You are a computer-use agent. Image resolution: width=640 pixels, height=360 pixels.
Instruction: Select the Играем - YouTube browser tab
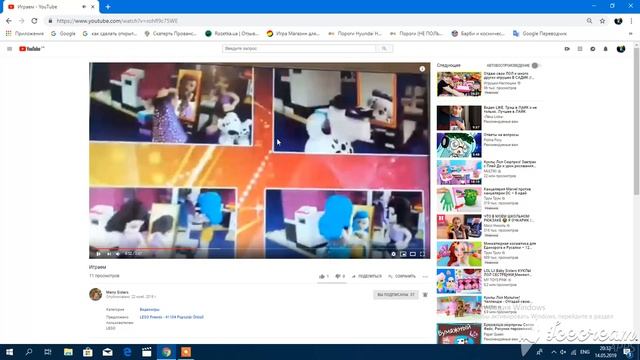[x=51, y=7]
